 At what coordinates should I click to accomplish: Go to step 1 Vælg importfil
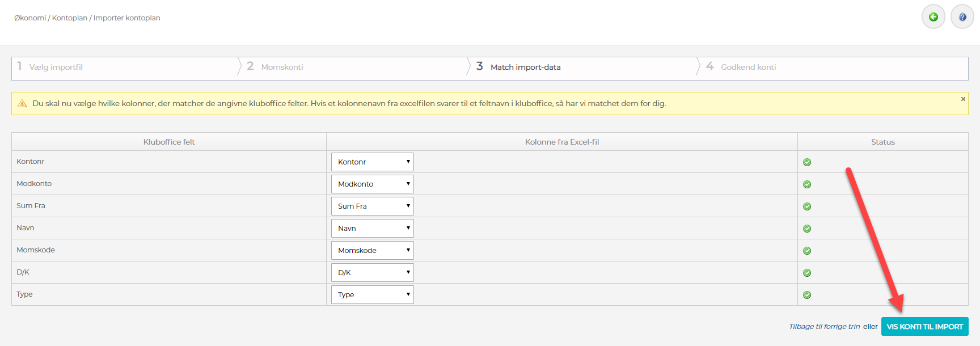click(x=56, y=67)
